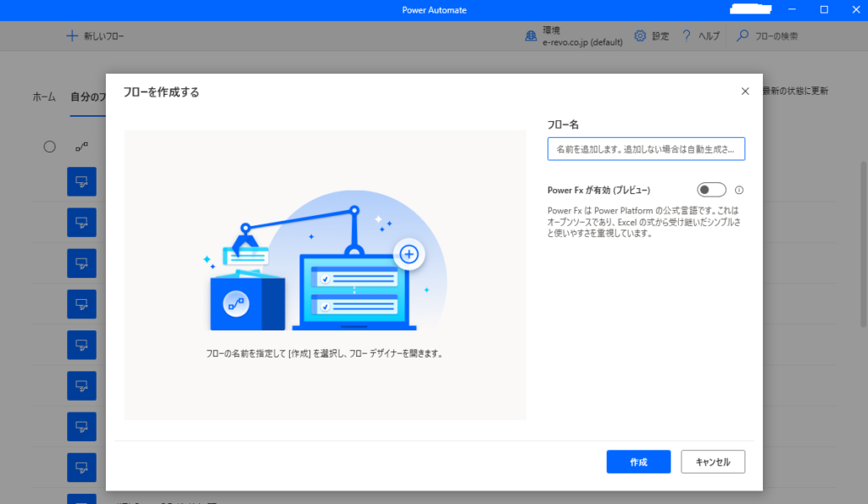The height and width of the screenshot is (504, 868).
Task: Click the 環境 environment icon
Action: [531, 36]
